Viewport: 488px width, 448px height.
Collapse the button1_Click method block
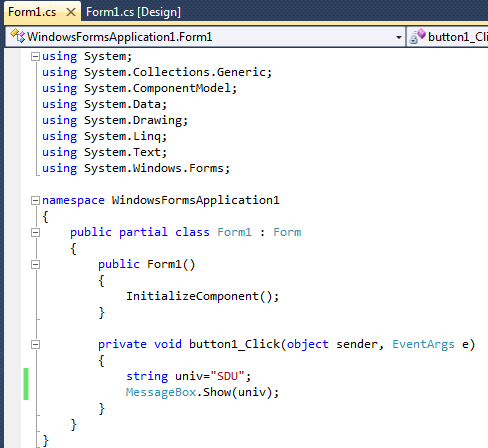click(x=35, y=344)
